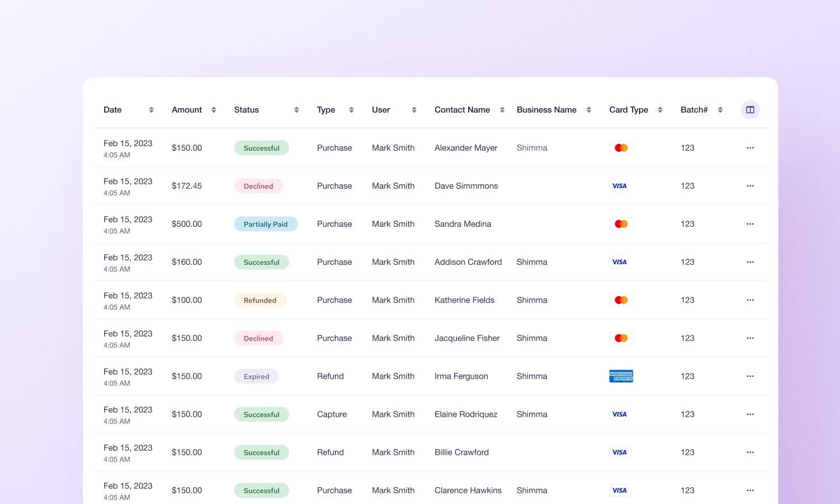The height and width of the screenshot is (504, 840).
Task: Click the American Express icon on Irma Ferguson's row
Action: (x=621, y=376)
